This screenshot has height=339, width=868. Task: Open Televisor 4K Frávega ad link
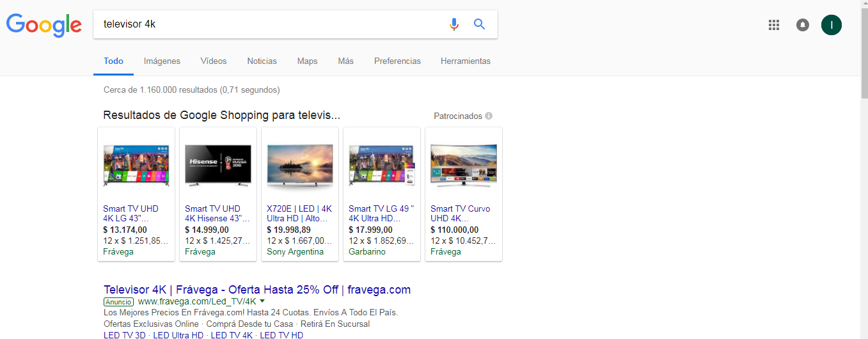(x=256, y=290)
